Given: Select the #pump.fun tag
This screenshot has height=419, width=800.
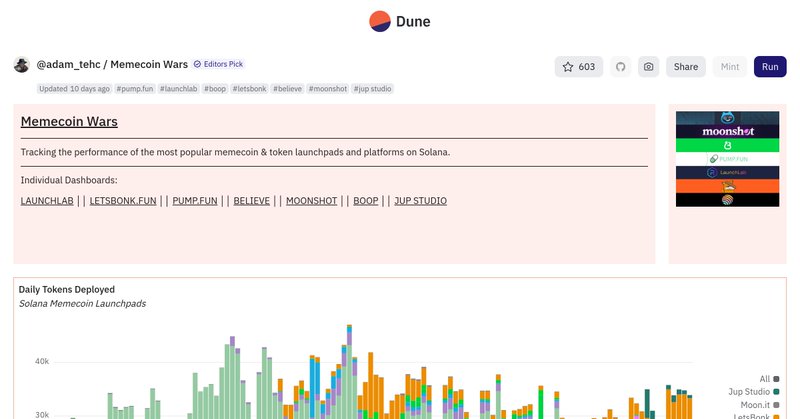Looking at the screenshot, I should point(135,89).
